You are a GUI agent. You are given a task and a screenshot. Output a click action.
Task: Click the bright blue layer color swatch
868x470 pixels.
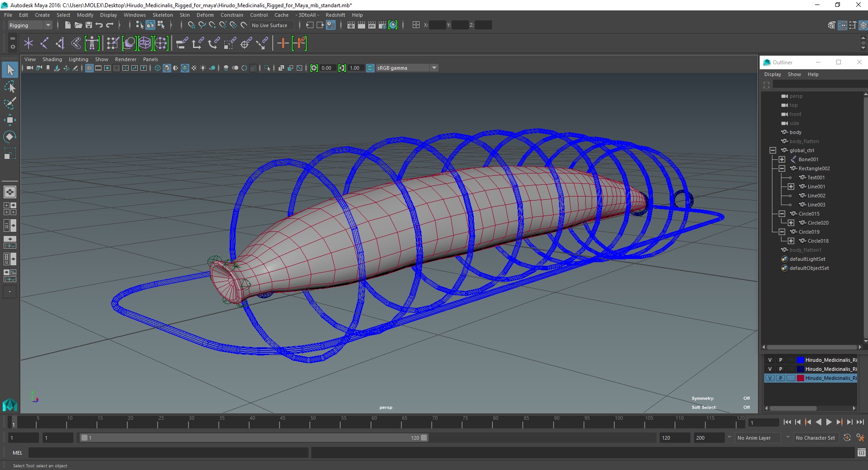pos(800,360)
